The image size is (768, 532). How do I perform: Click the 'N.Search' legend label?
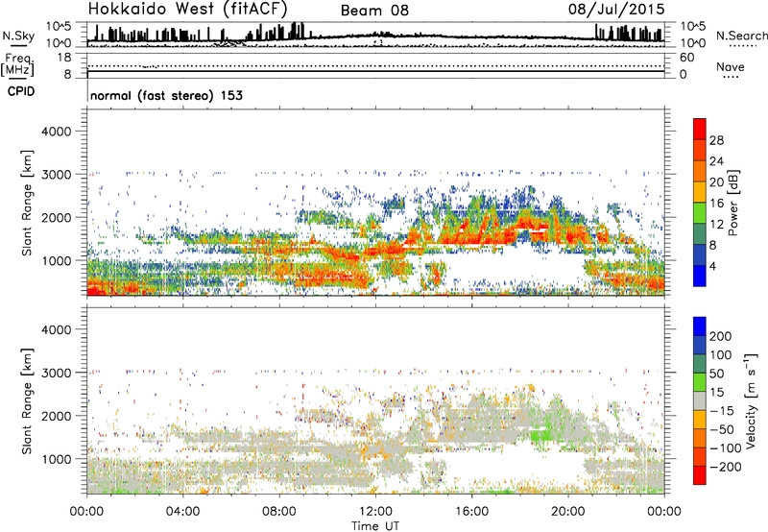pyautogui.click(x=741, y=36)
